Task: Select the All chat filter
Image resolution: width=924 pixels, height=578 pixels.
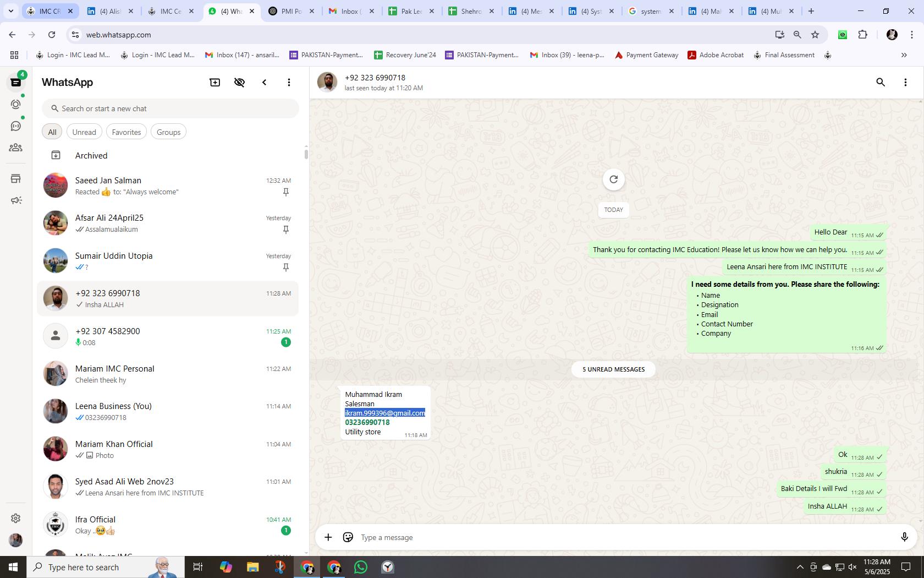Action: [x=52, y=132]
